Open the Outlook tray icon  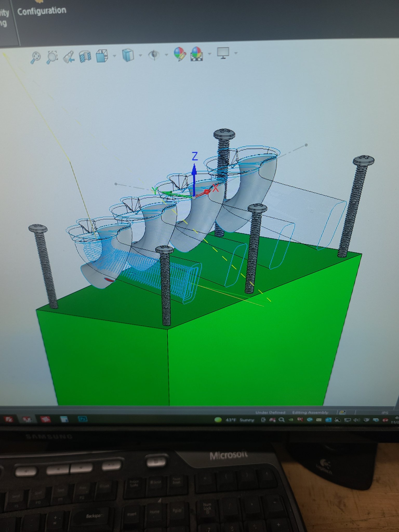[x=328, y=420]
